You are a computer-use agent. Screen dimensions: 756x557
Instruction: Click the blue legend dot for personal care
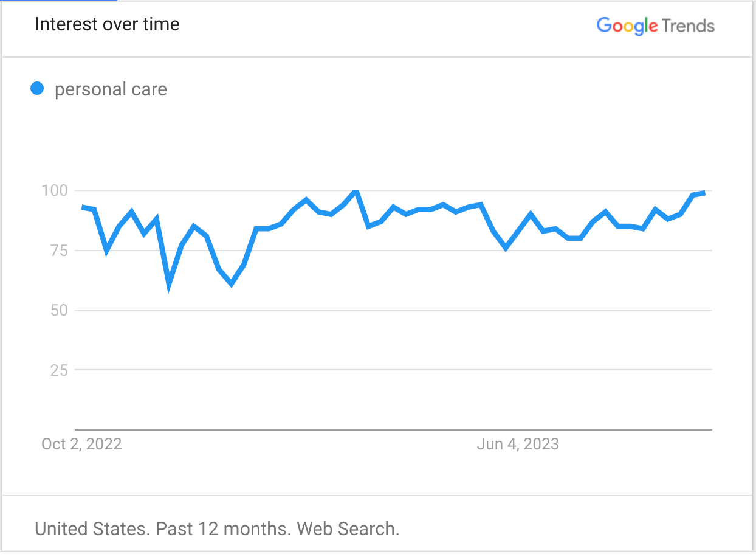38,89
